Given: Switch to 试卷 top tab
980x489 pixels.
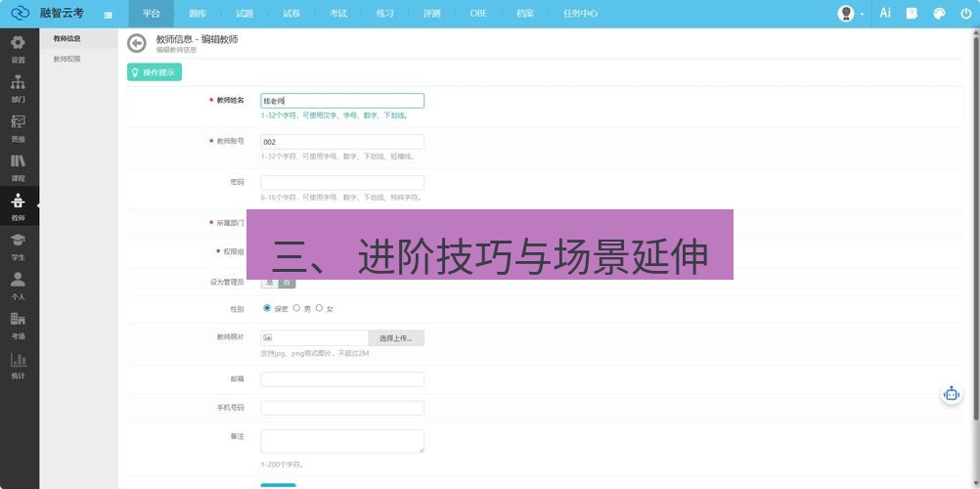Looking at the screenshot, I should 291,14.
